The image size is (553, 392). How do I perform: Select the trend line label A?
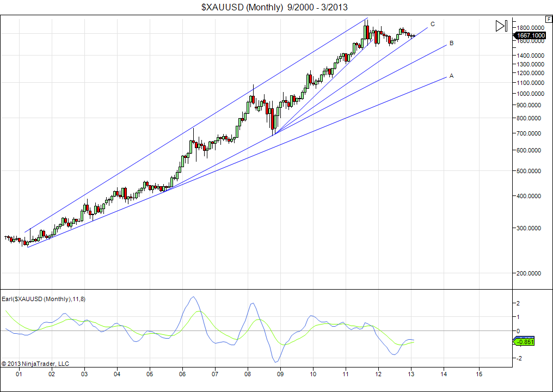pyautogui.click(x=451, y=76)
